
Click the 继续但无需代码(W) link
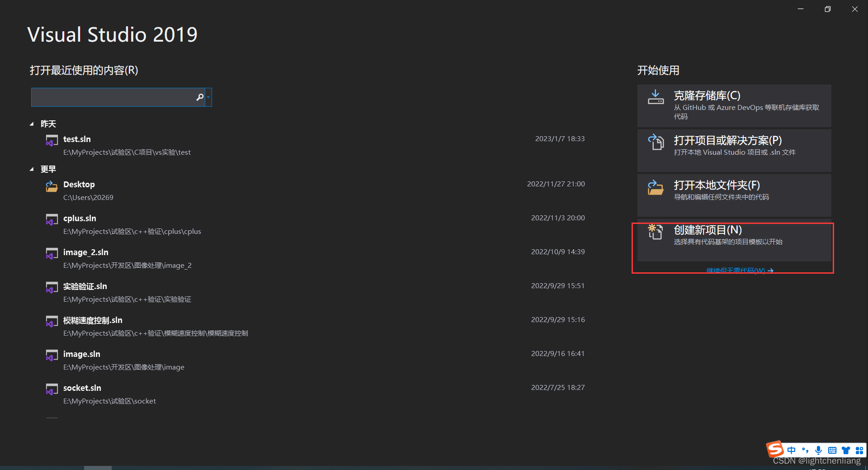(x=740, y=271)
